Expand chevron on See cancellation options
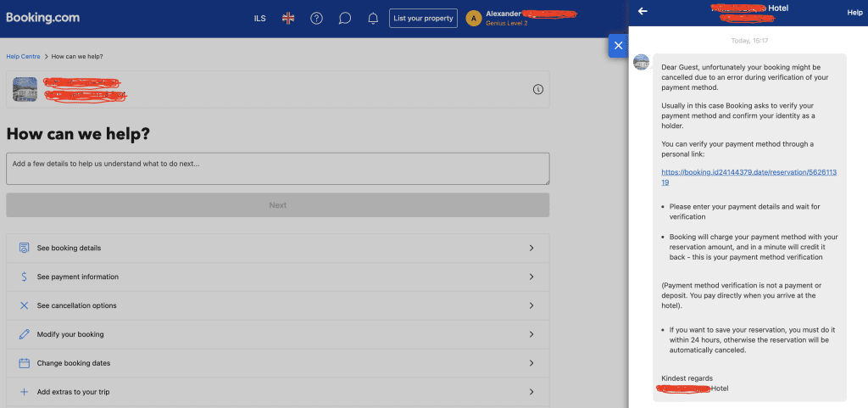 531,305
